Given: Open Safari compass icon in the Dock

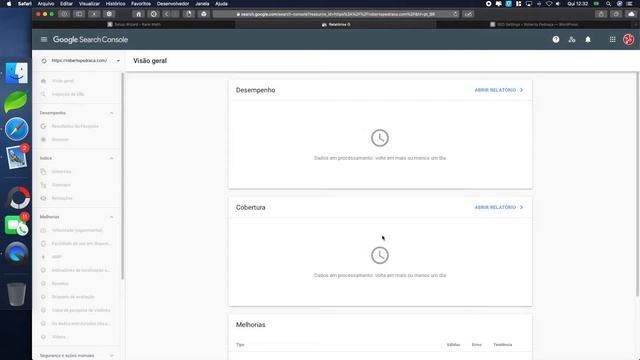Looking at the screenshot, I should click(x=16, y=129).
